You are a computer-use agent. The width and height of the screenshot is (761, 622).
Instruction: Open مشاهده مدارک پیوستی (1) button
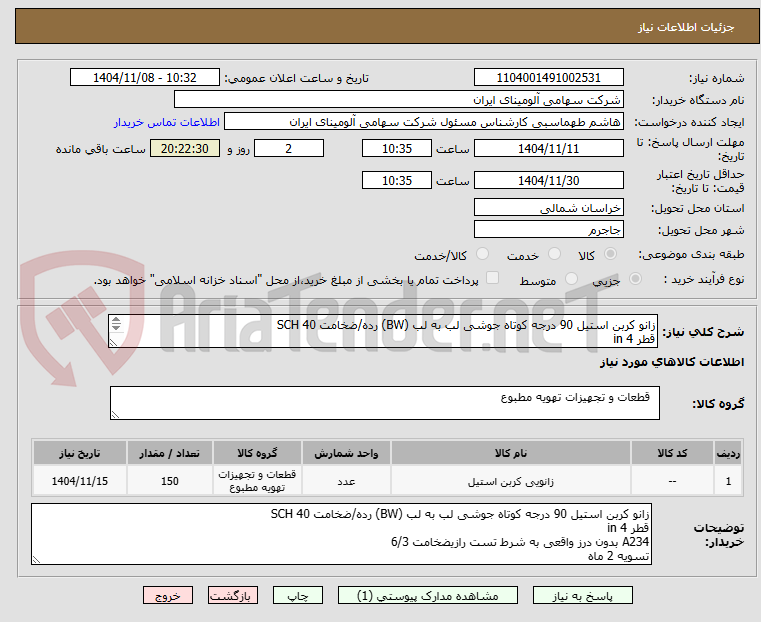428,595
